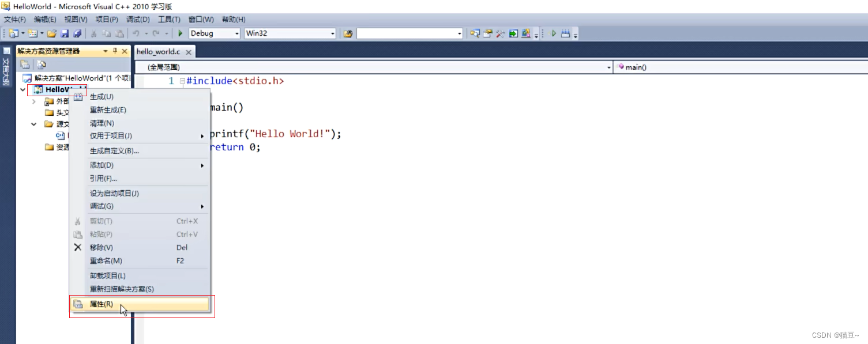Screen dimensions: 868x344
Task: Click the Properties icon in the Solution Explorer toolbar
Action: point(25,65)
